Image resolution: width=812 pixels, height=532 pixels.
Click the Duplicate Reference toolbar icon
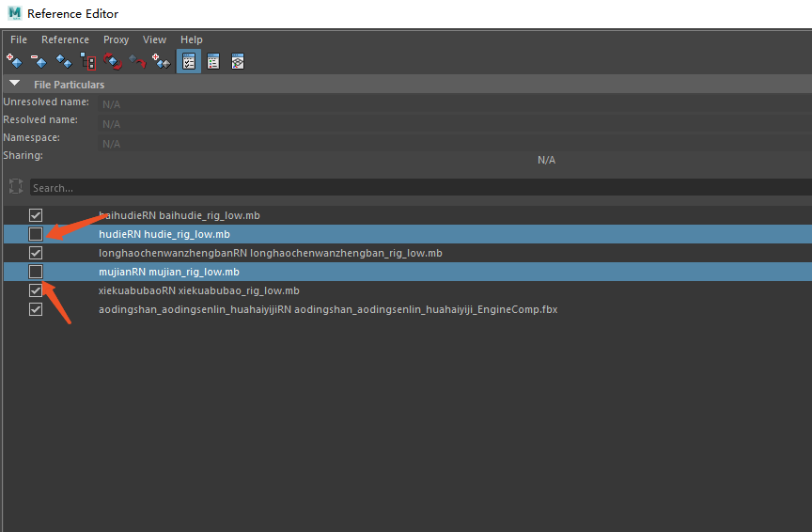coord(63,61)
